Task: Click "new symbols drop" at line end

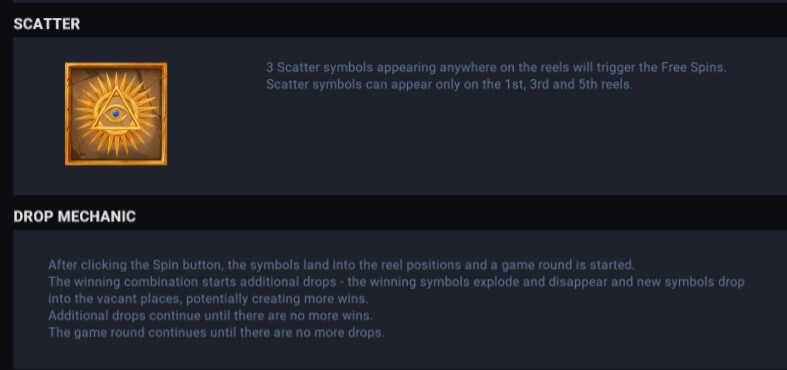Action: [690, 282]
